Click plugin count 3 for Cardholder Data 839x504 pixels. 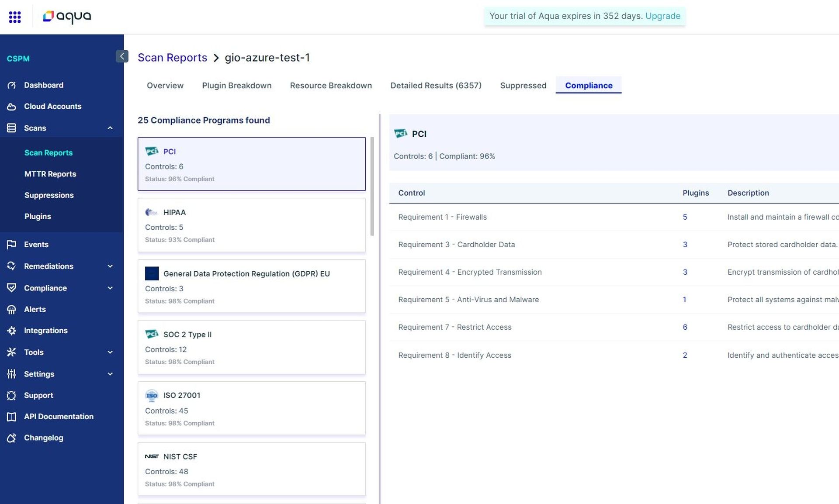(685, 245)
